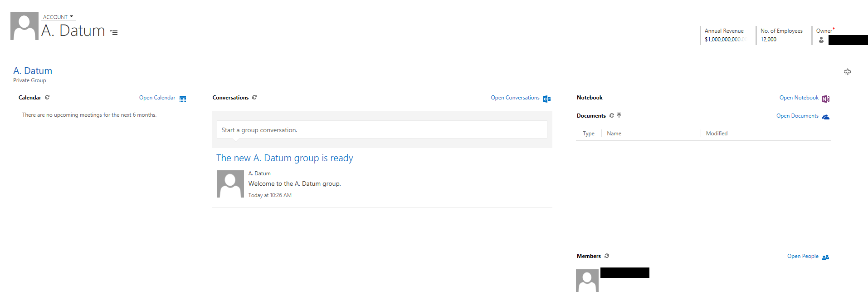Click the Outlook icon beside Open Conversations
868x302 pixels.
pos(547,99)
